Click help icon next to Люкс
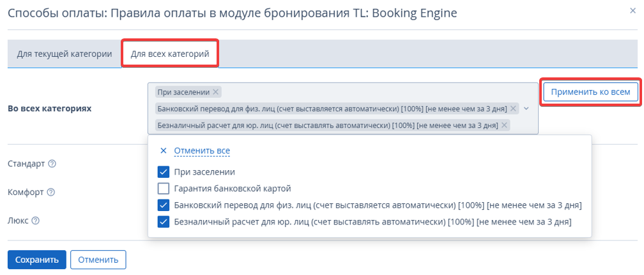This screenshot has height=275, width=644. tap(35, 221)
